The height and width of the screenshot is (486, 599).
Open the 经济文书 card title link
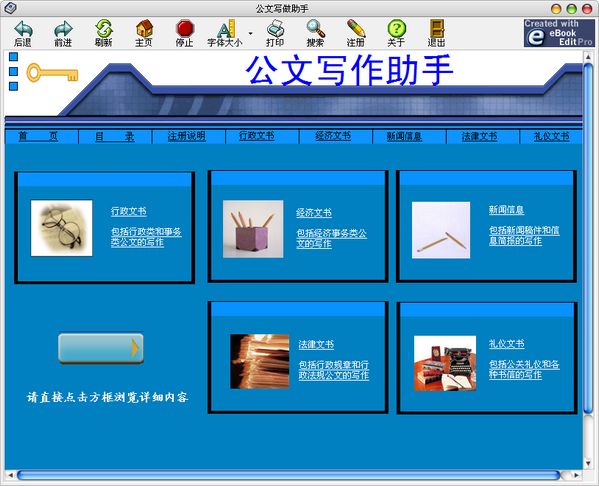pos(314,213)
